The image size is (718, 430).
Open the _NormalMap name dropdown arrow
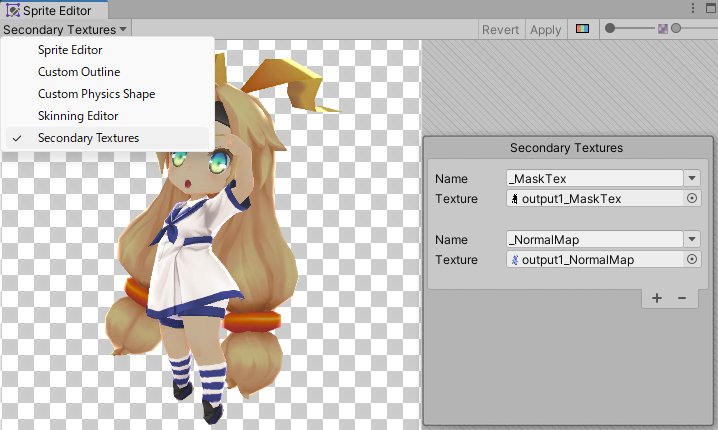click(x=692, y=239)
